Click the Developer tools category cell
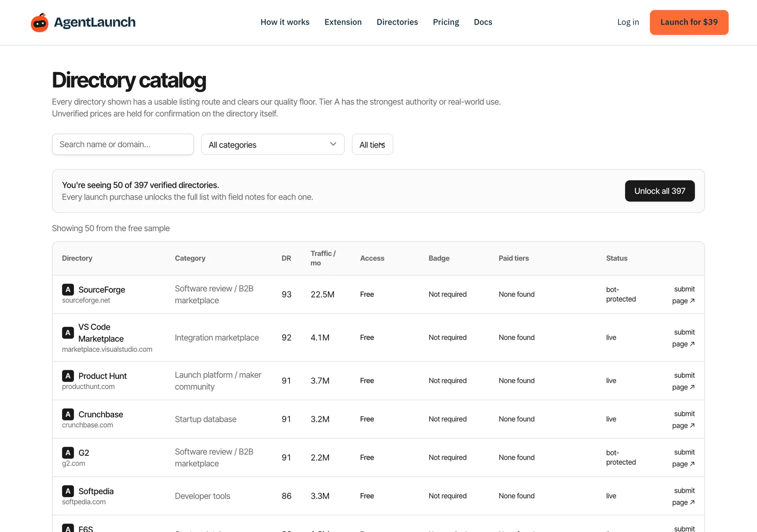 [202, 496]
